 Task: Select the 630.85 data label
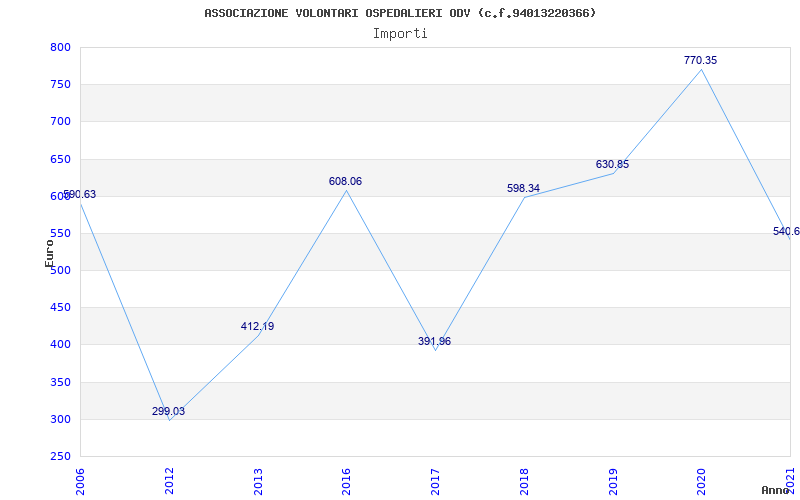(612, 164)
